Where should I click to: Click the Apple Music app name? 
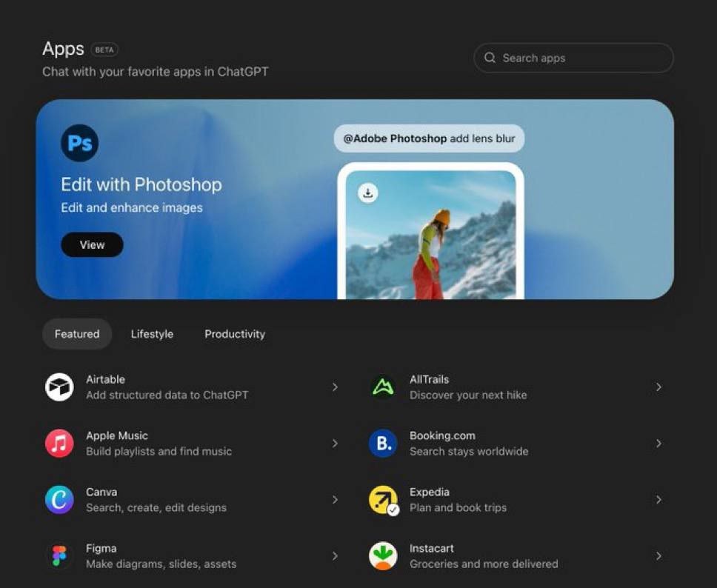pyautogui.click(x=116, y=435)
